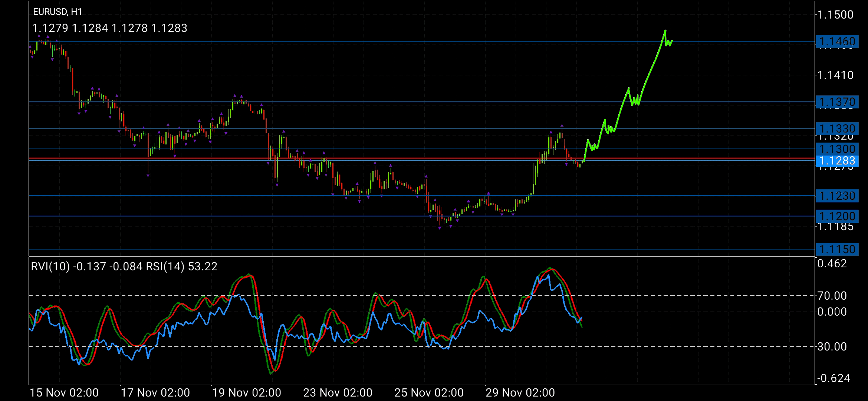Click the 29 Nov 02:00 time label

(x=520, y=393)
